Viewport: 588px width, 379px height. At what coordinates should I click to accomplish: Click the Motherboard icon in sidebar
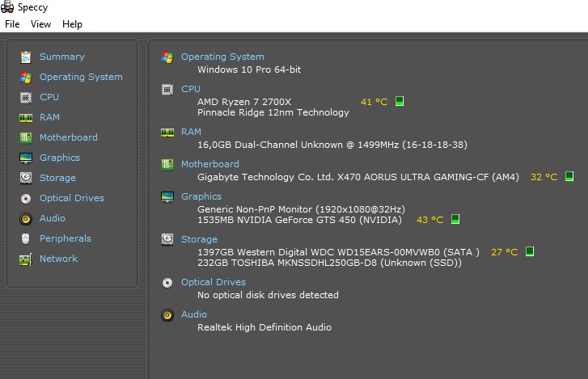tap(26, 138)
